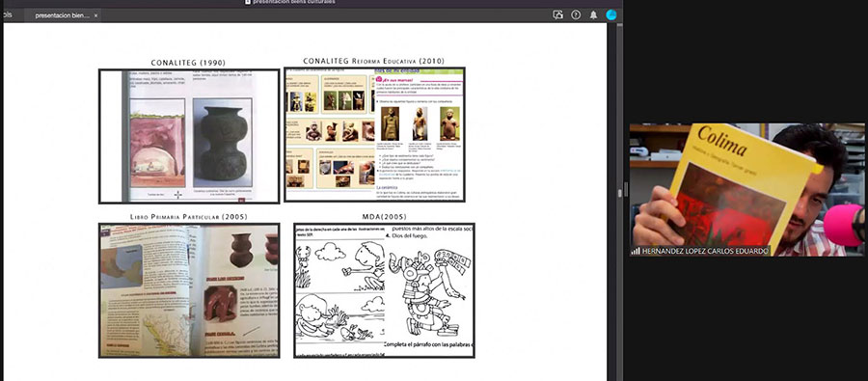Viewport: 868px width, 381px height.
Task: Click the MDA (2005) coloring page image
Action: coord(384,290)
